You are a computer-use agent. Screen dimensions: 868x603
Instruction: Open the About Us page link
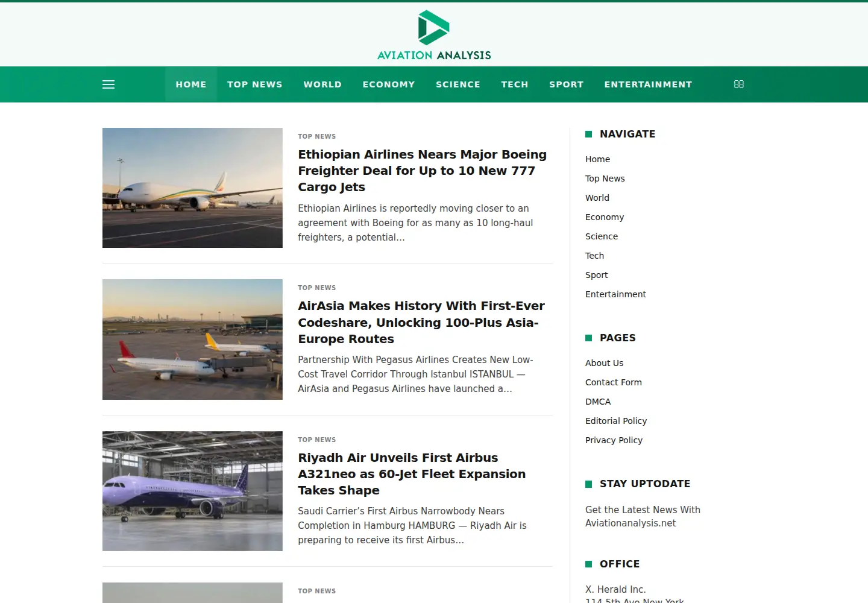604,363
